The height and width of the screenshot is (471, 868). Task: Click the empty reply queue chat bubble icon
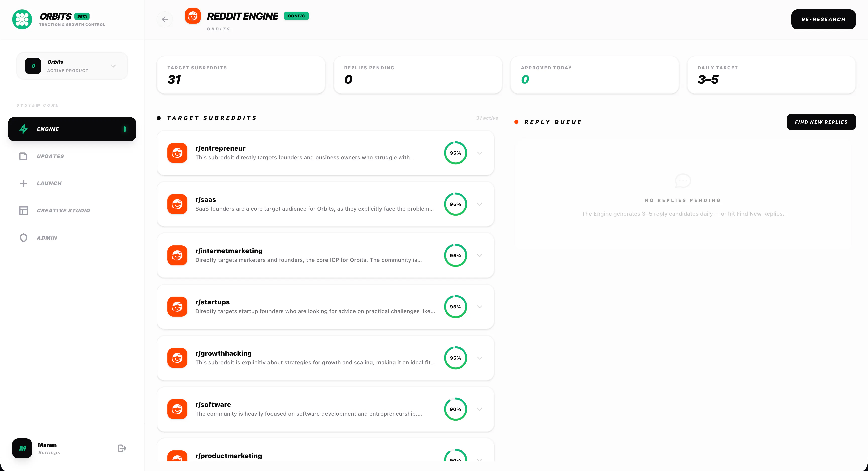[683, 181]
